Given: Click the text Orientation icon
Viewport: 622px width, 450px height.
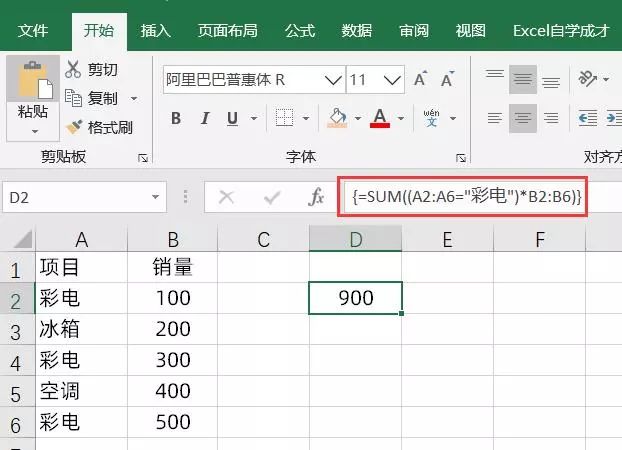Looking at the screenshot, I should [587, 79].
